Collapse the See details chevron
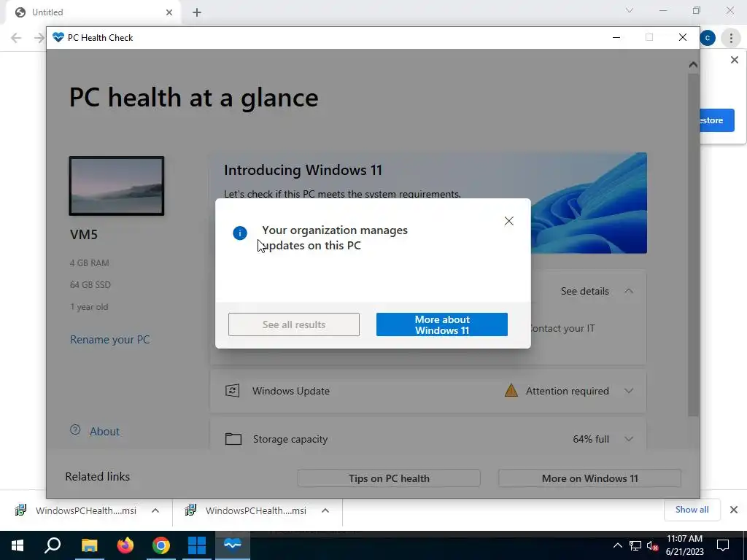747x560 pixels. (629, 291)
